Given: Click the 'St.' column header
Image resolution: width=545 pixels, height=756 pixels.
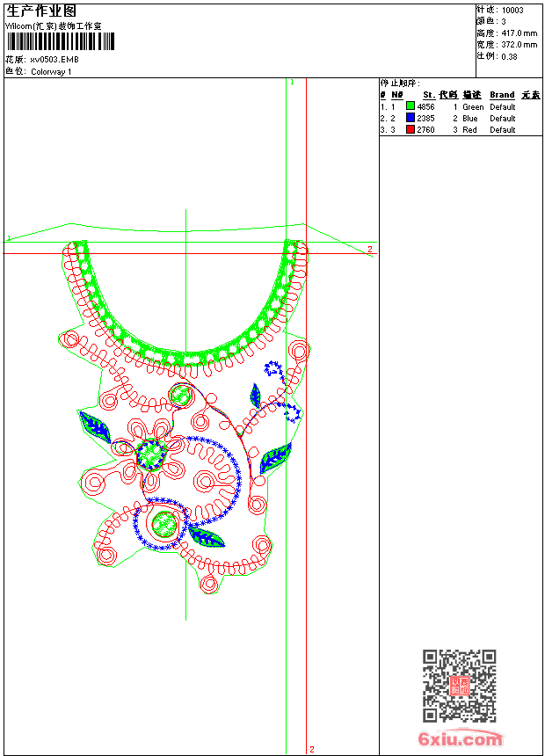Looking at the screenshot, I should (x=429, y=95).
